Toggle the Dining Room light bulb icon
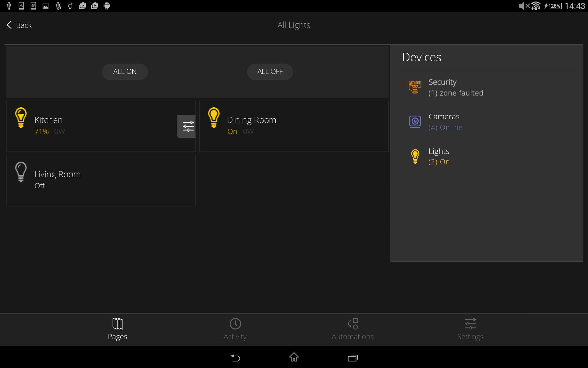 (214, 118)
